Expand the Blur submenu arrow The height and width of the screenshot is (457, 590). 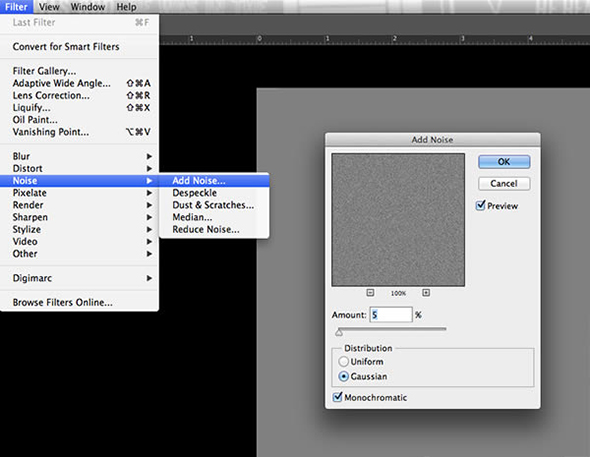[149, 156]
